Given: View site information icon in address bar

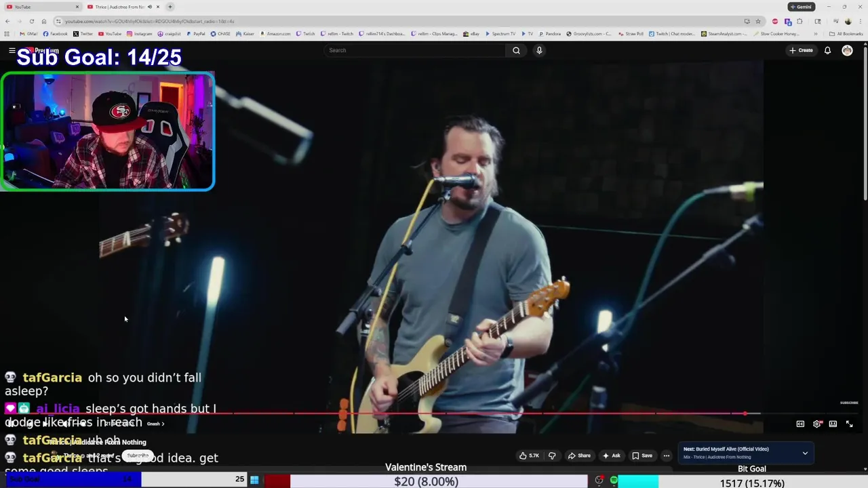Looking at the screenshot, I should pos(58,21).
